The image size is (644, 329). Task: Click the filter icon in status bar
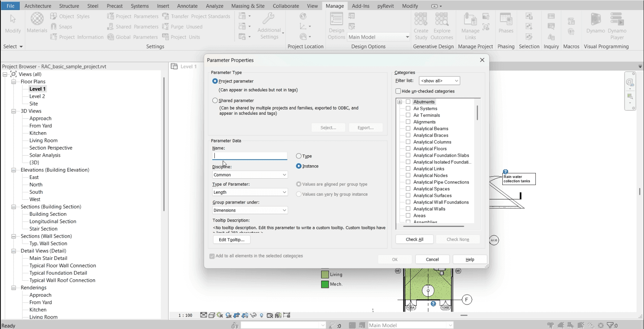pos(610,325)
